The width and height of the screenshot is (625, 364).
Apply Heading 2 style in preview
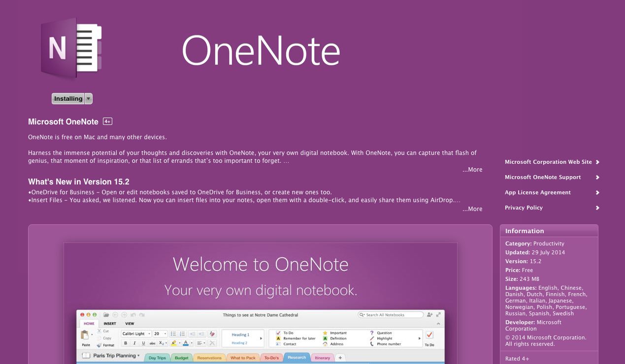click(x=239, y=343)
